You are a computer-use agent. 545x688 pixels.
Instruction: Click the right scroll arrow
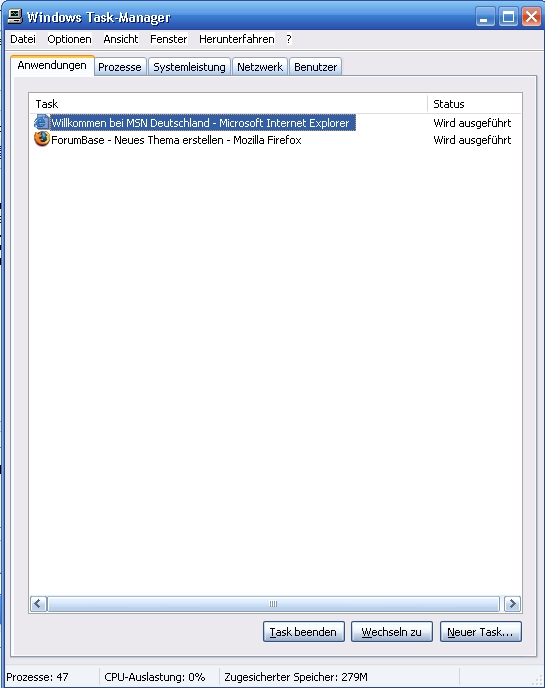(512, 604)
